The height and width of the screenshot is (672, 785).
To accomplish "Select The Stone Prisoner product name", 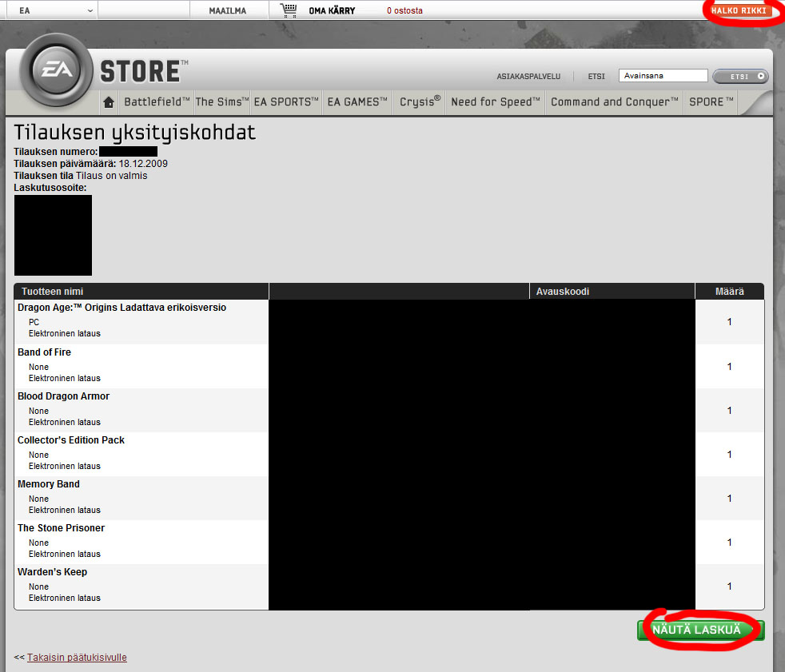I will pos(61,528).
